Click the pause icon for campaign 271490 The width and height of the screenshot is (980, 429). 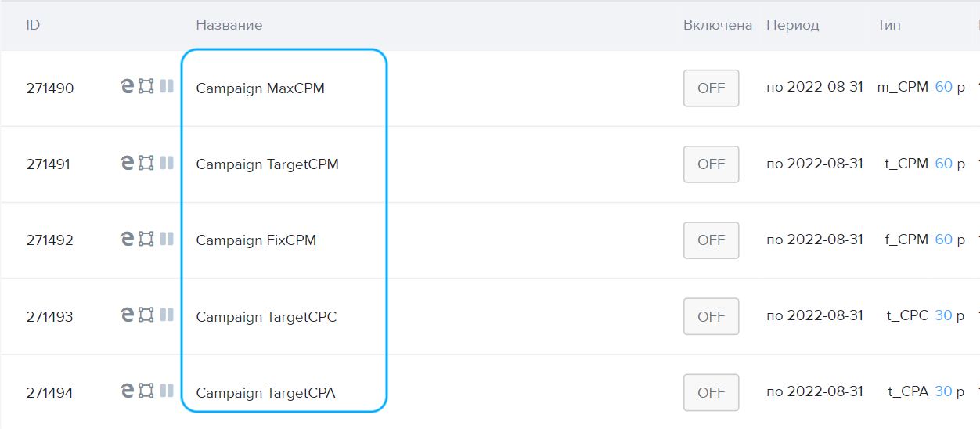166,86
